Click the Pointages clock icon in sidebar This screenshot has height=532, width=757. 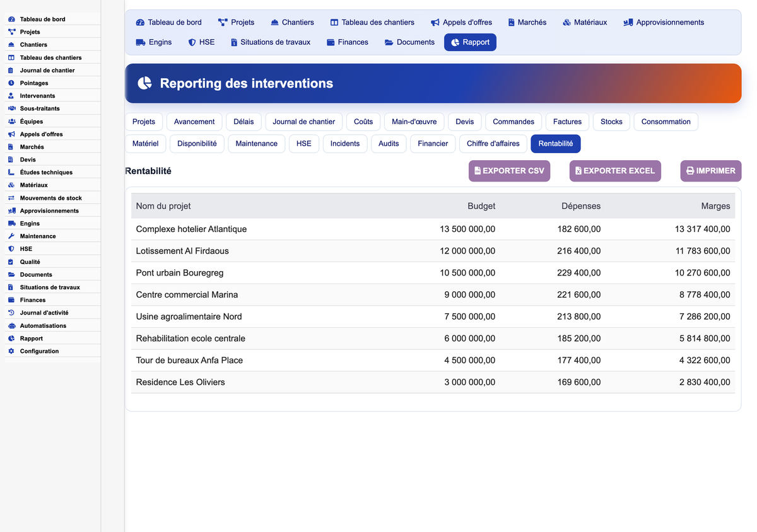pyautogui.click(x=11, y=83)
